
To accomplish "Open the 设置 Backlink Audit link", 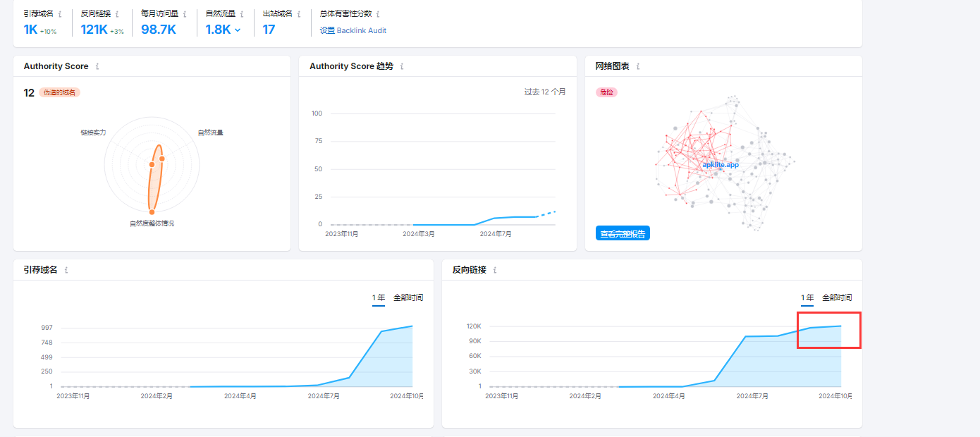I will click(353, 30).
